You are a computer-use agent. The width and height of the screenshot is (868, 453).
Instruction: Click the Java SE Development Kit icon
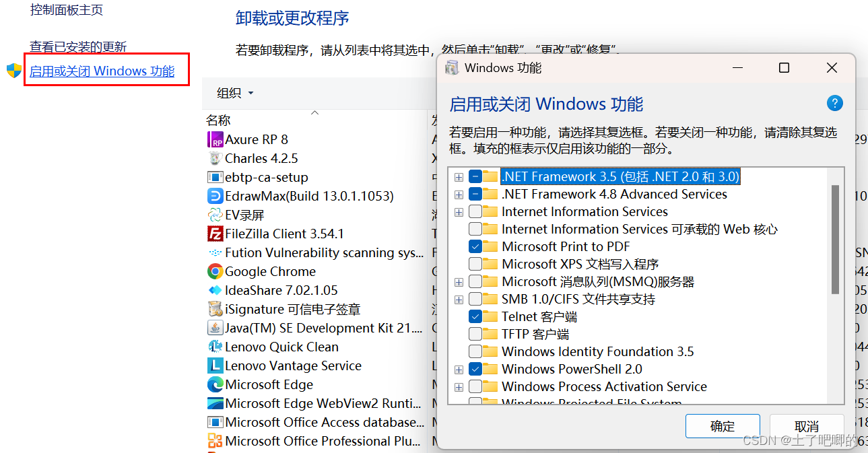pos(215,328)
